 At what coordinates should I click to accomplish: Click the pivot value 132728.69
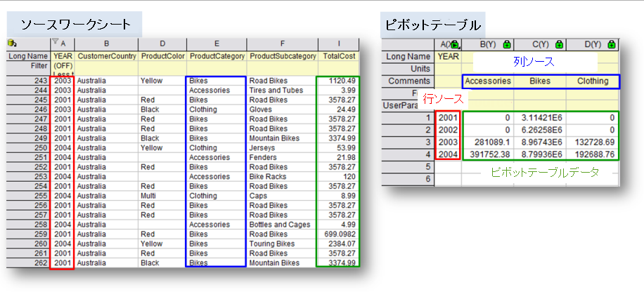(x=592, y=142)
